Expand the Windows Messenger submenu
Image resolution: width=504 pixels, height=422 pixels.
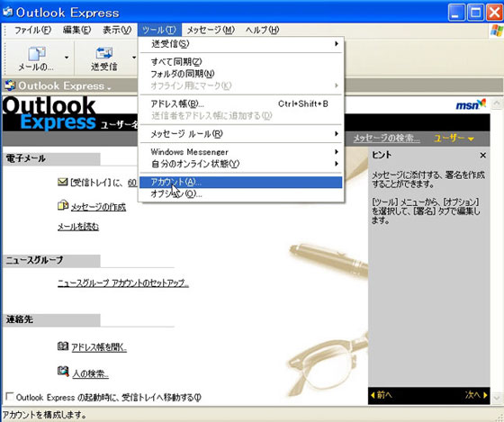pos(241,152)
